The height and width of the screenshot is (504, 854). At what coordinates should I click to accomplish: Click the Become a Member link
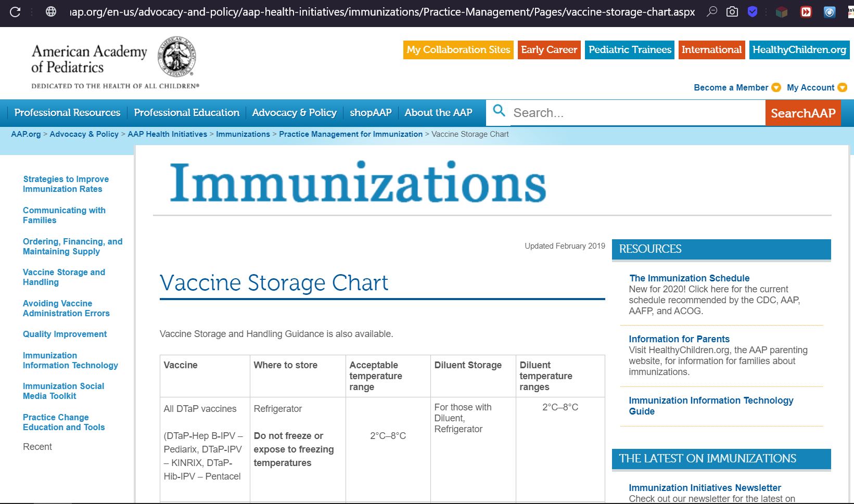coord(731,87)
